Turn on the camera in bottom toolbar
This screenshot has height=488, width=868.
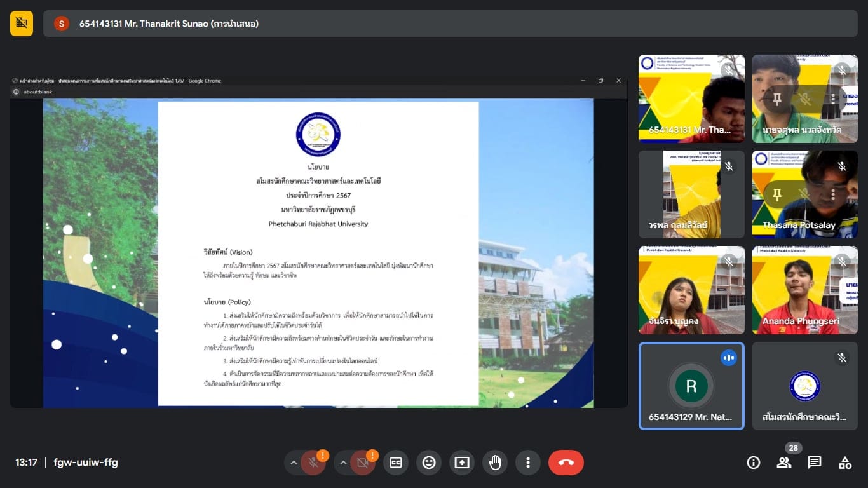coord(363,463)
